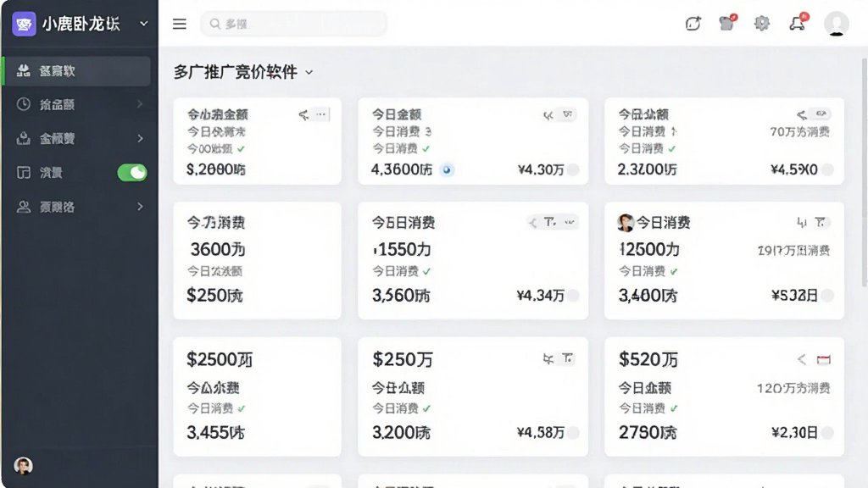
Task: Toggle the circle beside ¥4.58万 value
Action: 574,433
